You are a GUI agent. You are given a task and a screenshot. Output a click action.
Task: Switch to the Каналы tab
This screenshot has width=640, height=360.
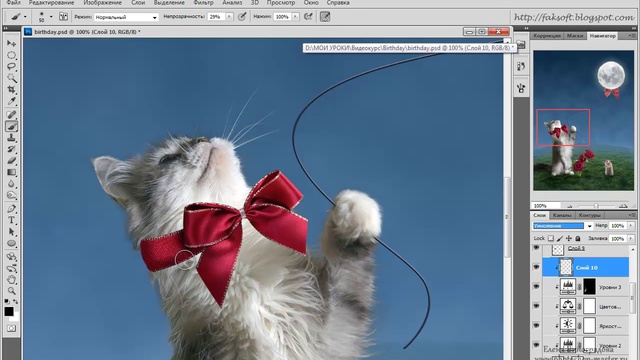click(x=562, y=215)
